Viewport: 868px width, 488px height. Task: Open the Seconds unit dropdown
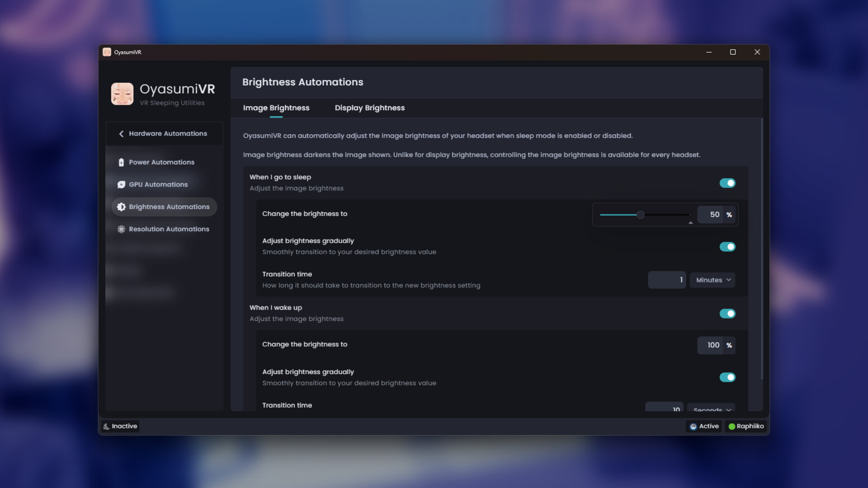(711, 409)
